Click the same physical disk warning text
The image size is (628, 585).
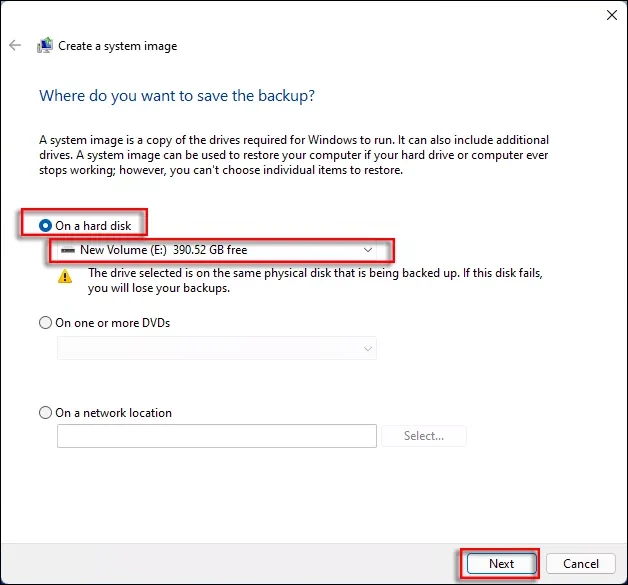click(321, 280)
